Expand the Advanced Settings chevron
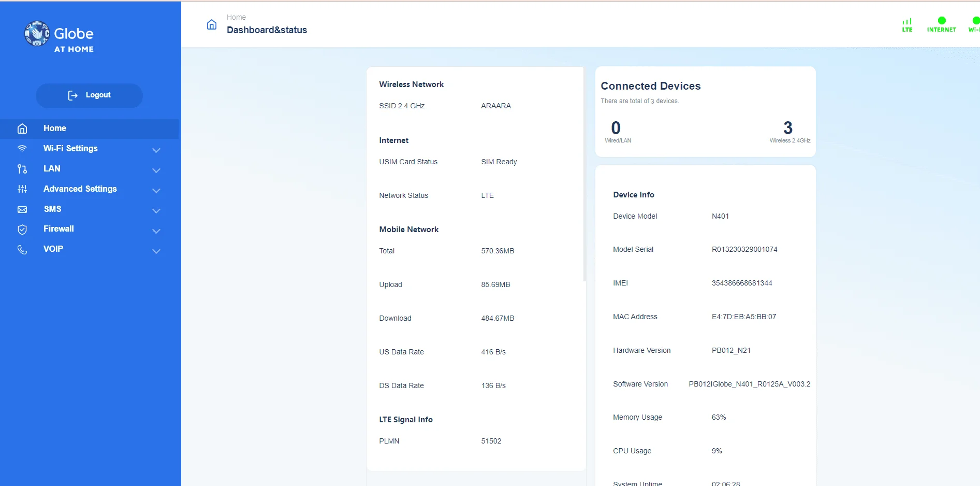 pos(156,191)
